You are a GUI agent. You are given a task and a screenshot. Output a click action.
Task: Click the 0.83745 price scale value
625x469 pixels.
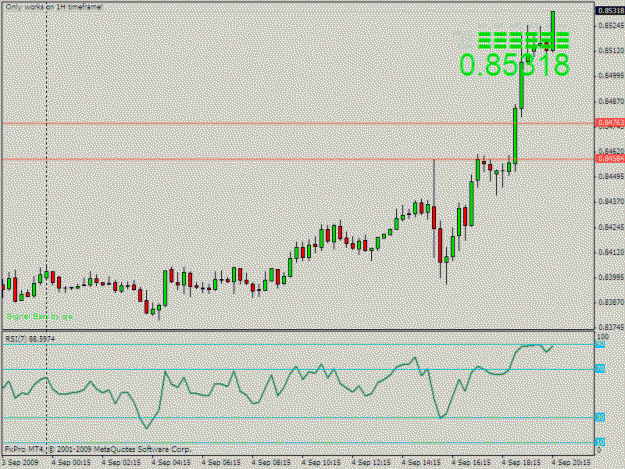click(x=611, y=327)
